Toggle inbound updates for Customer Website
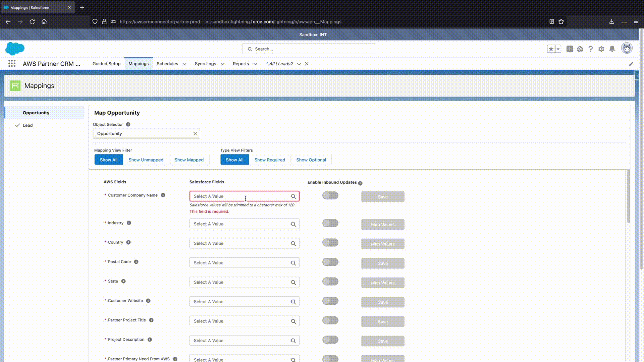Viewport: 644px width, 362px height. [x=330, y=301]
